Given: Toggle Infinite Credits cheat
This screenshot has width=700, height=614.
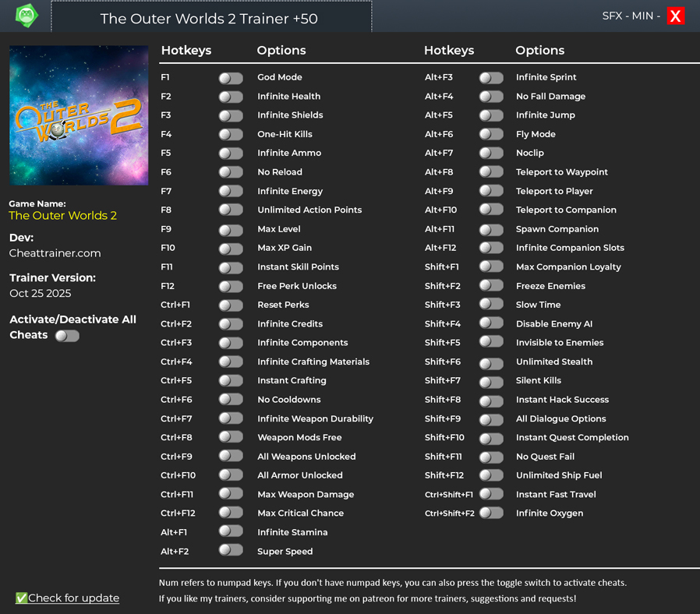Looking at the screenshot, I should pyautogui.click(x=231, y=324).
